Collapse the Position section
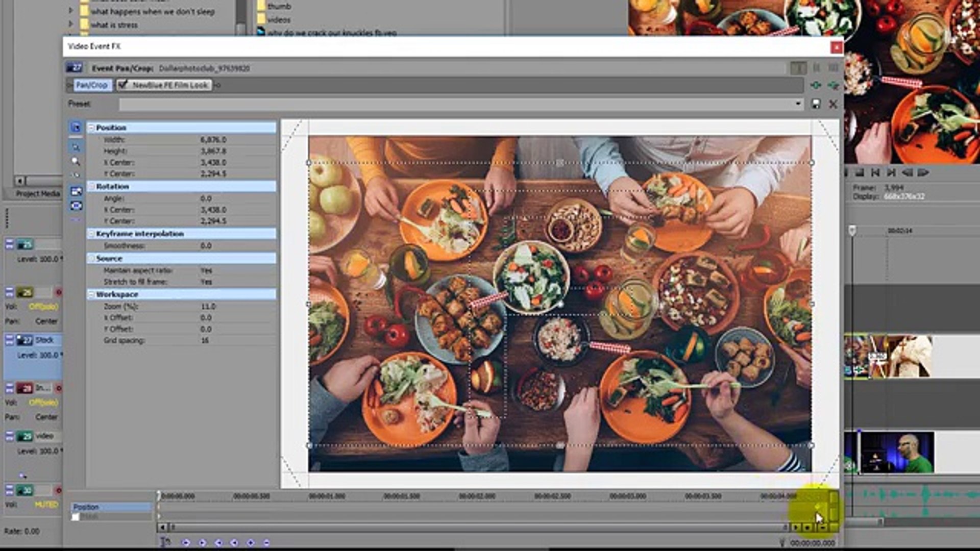The image size is (980, 551). [x=91, y=128]
